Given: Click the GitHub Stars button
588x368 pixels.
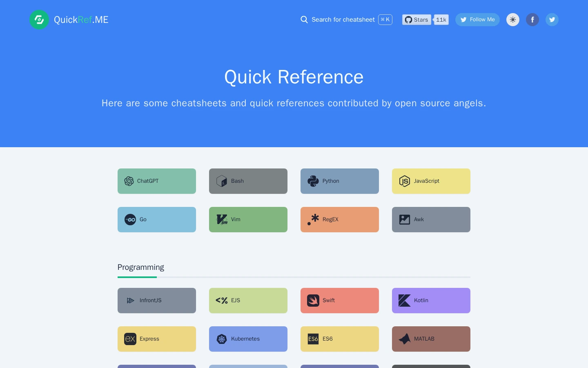Looking at the screenshot, I should 416,20.
